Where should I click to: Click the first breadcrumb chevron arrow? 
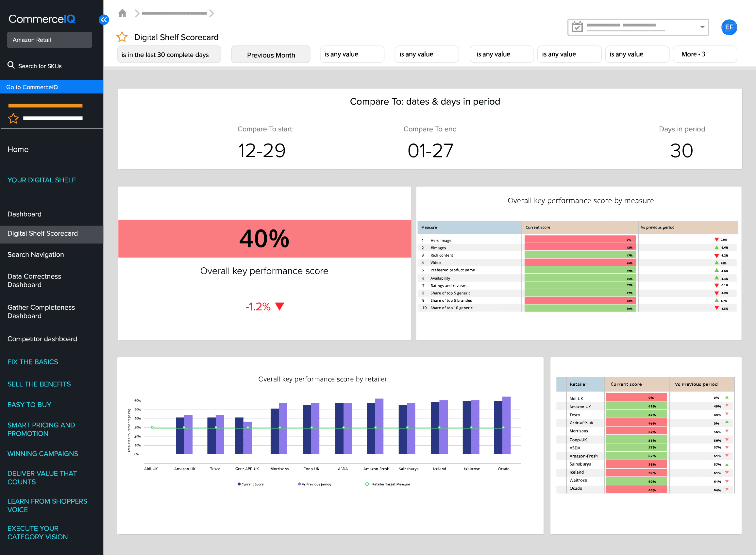(x=137, y=13)
